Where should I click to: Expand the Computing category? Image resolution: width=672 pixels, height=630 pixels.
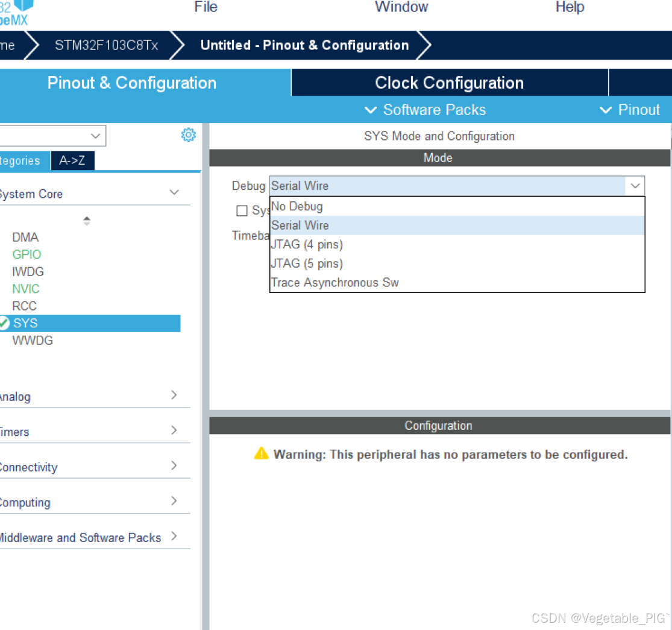pos(174,500)
